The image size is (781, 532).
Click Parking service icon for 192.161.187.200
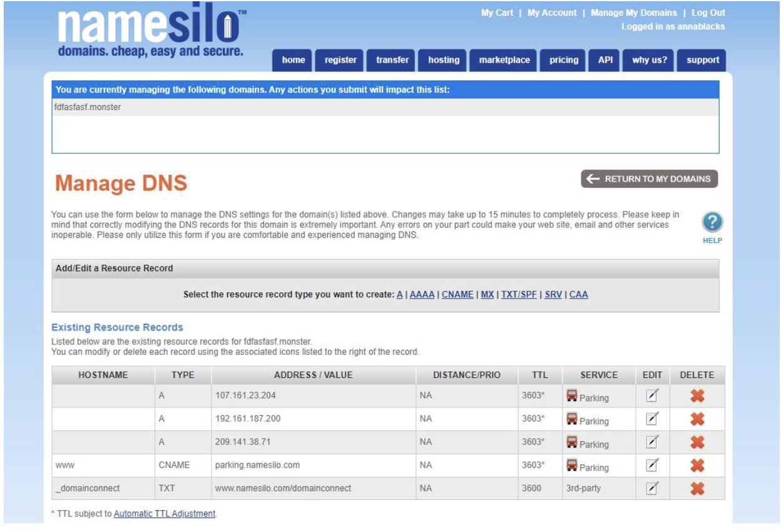(x=572, y=419)
